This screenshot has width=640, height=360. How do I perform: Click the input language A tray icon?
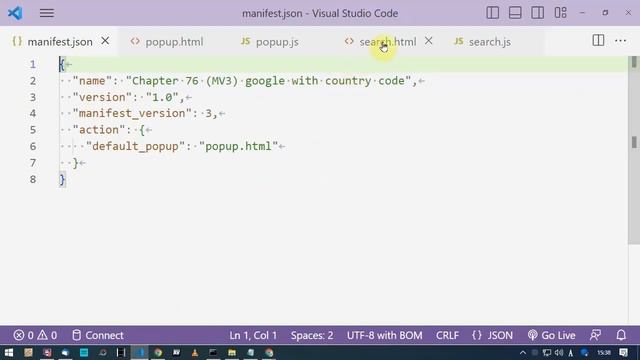pyautogui.click(x=571, y=353)
